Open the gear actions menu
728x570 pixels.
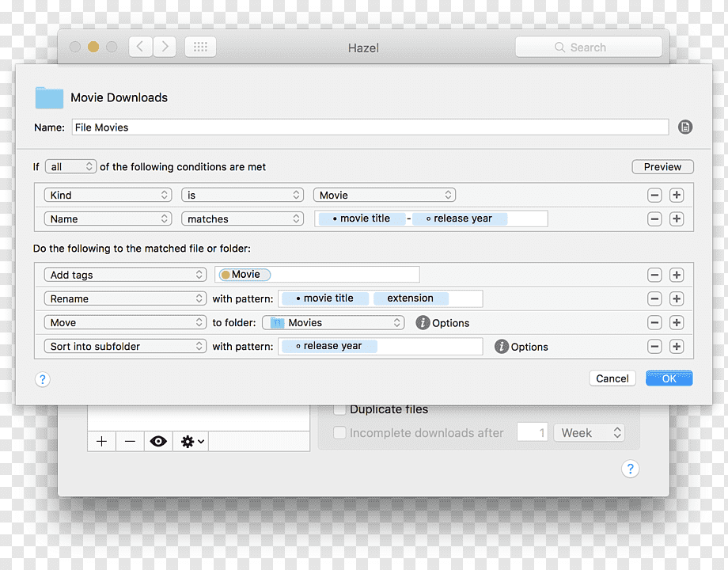tap(191, 441)
